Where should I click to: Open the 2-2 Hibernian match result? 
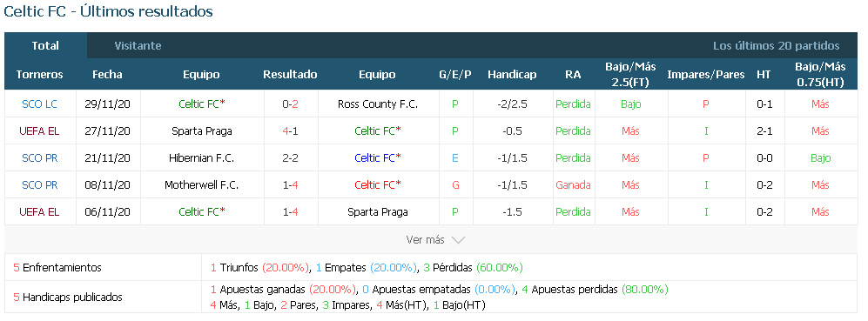click(x=290, y=157)
